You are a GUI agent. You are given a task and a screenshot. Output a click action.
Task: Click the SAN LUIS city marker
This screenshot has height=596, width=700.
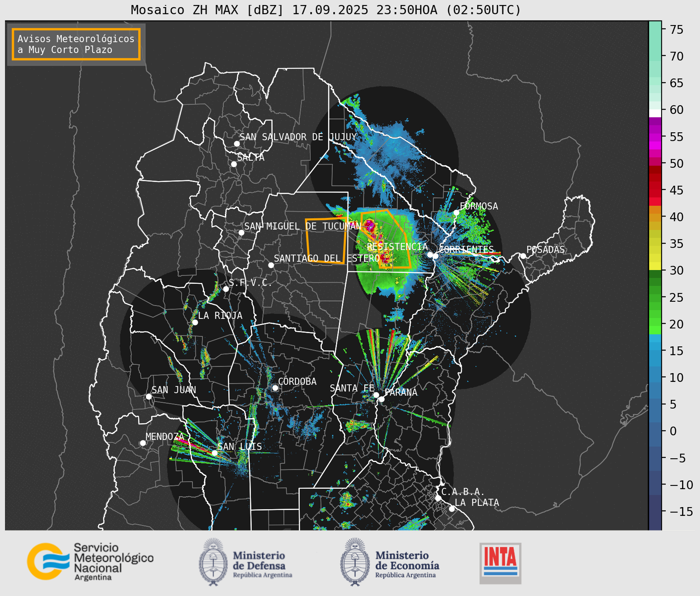click(x=215, y=453)
